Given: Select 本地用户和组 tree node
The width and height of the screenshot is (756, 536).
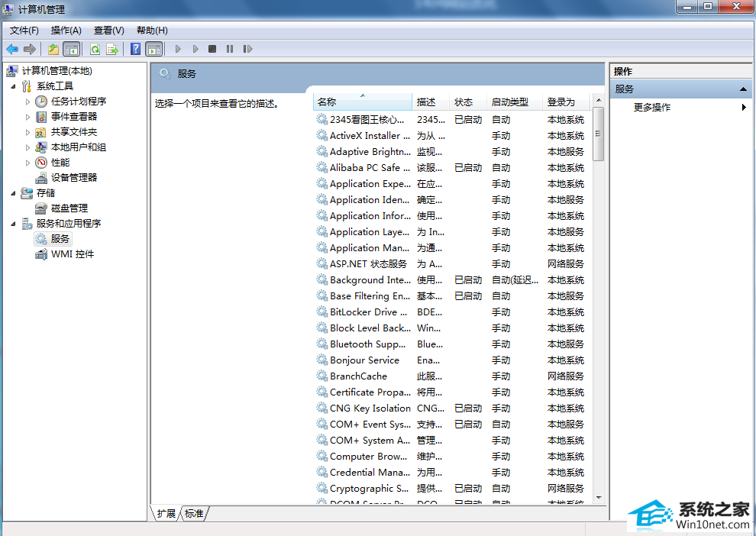Looking at the screenshot, I should pos(79,147).
